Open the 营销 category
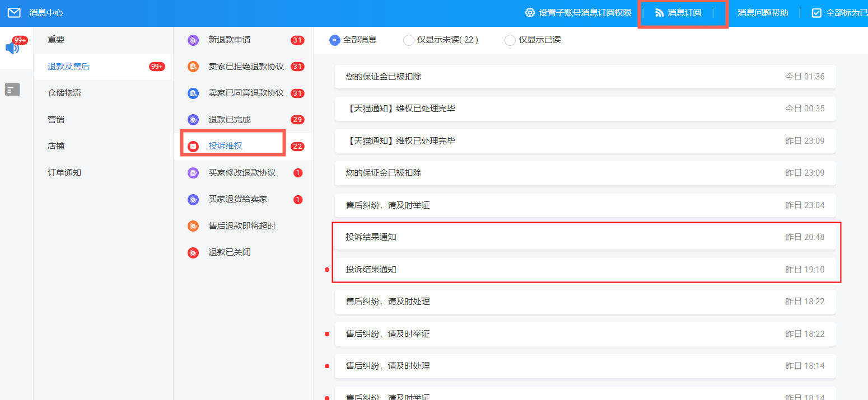Viewport: 868px width, 400px height. [x=103, y=120]
